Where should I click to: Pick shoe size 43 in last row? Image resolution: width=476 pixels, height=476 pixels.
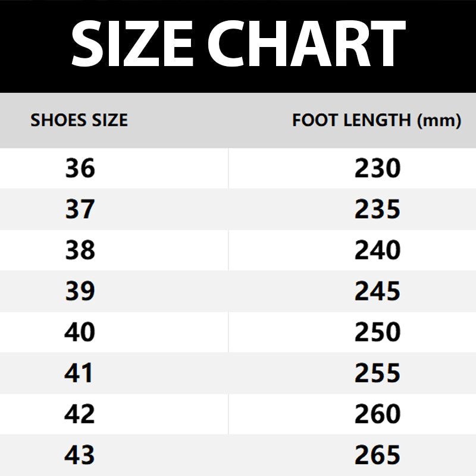(x=80, y=455)
